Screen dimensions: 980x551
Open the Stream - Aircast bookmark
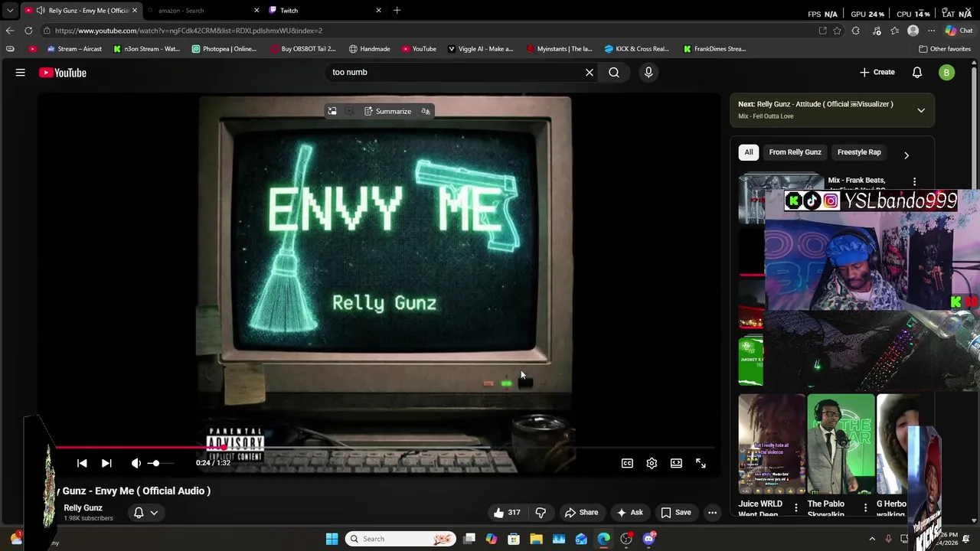coord(73,49)
